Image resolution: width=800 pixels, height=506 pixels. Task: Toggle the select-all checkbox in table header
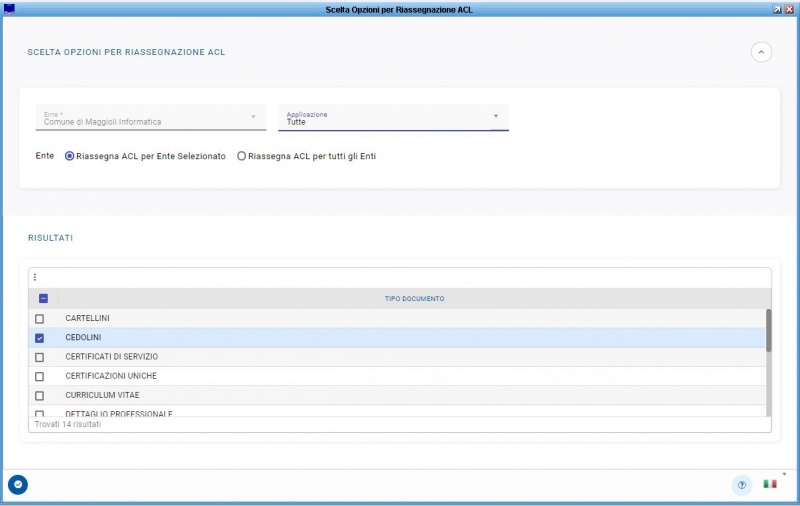[x=43, y=298]
